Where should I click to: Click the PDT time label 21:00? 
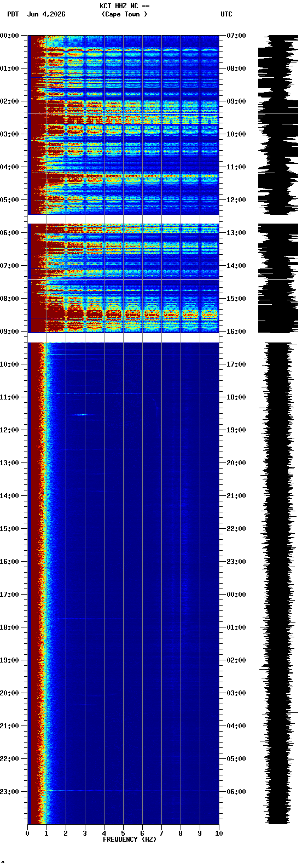coord(9,726)
